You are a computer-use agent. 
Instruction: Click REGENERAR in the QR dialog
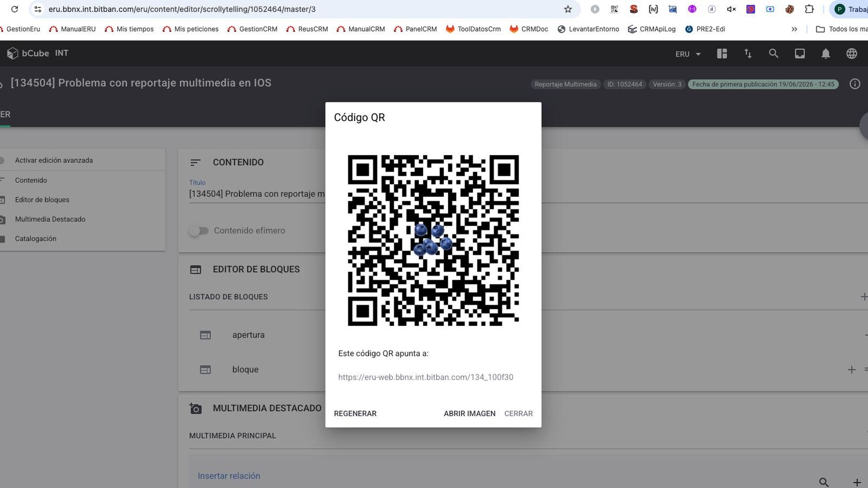[x=355, y=414]
